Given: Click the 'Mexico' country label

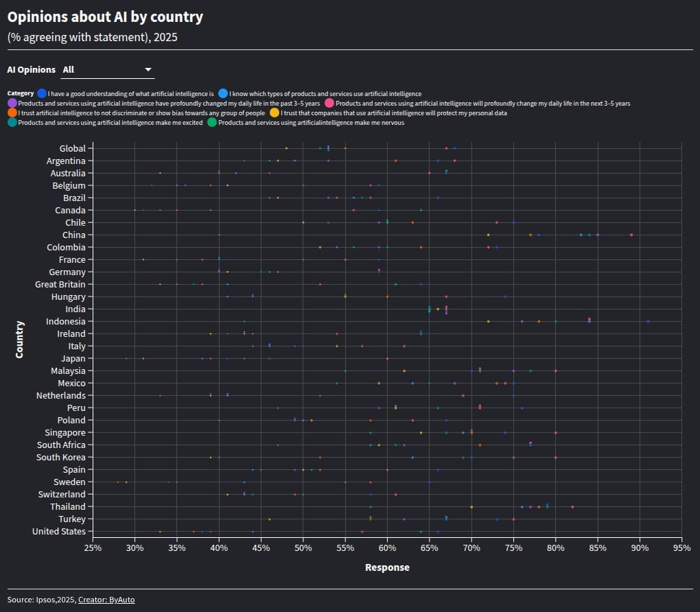Looking at the screenshot, I should (72, 383).
